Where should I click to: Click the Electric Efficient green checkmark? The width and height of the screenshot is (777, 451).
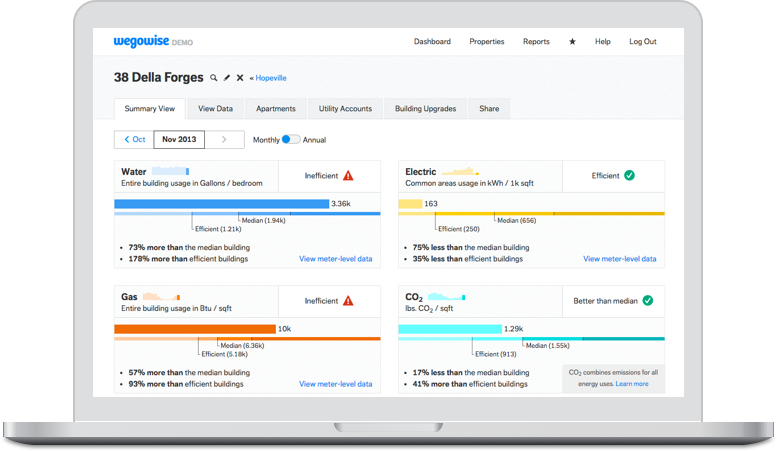pyautogui.click(x=629, y=175)
